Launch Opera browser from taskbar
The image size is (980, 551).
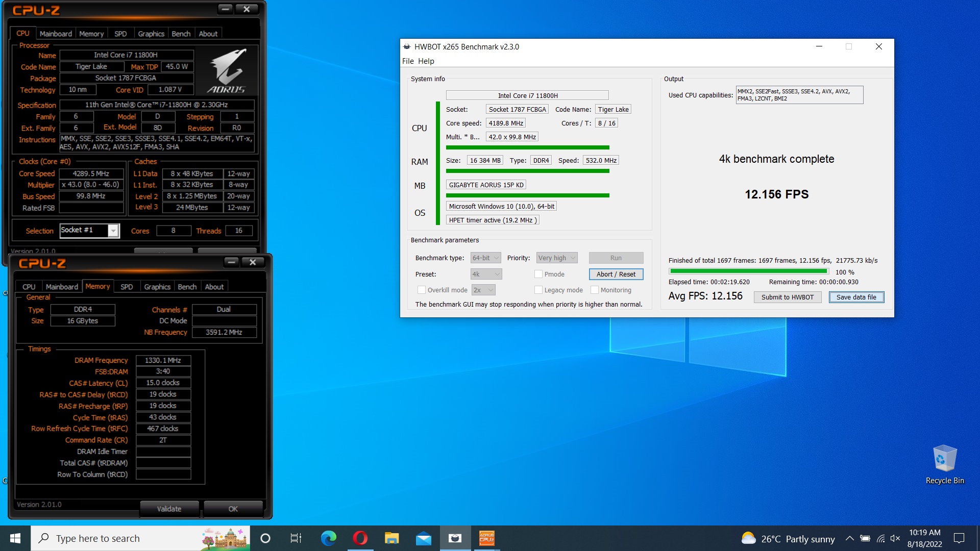(x=360, y=538)
